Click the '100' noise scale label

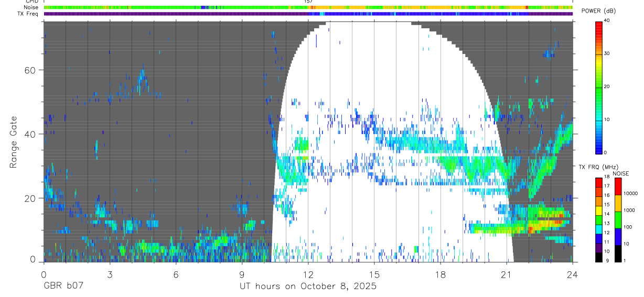coord(628,227)
